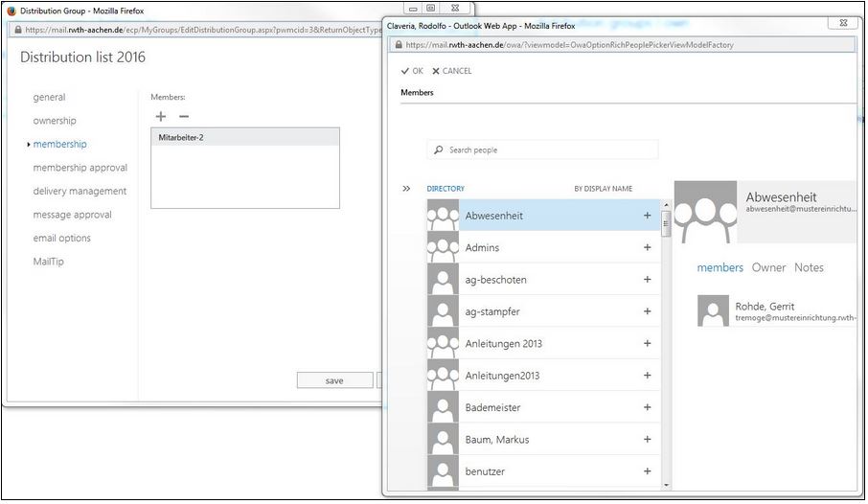This screenshot has width=868, height=504.
Task: Add Admins group with plus icon
Action: [647, 247]
